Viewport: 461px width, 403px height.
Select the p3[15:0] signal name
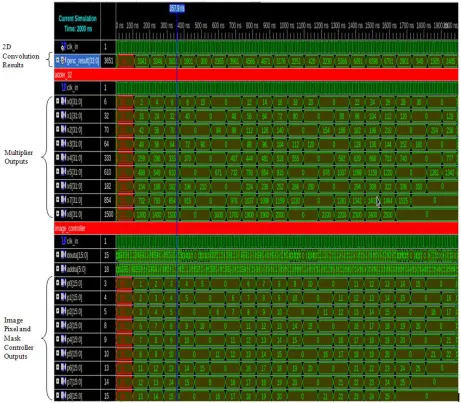[x=74, y=326]
